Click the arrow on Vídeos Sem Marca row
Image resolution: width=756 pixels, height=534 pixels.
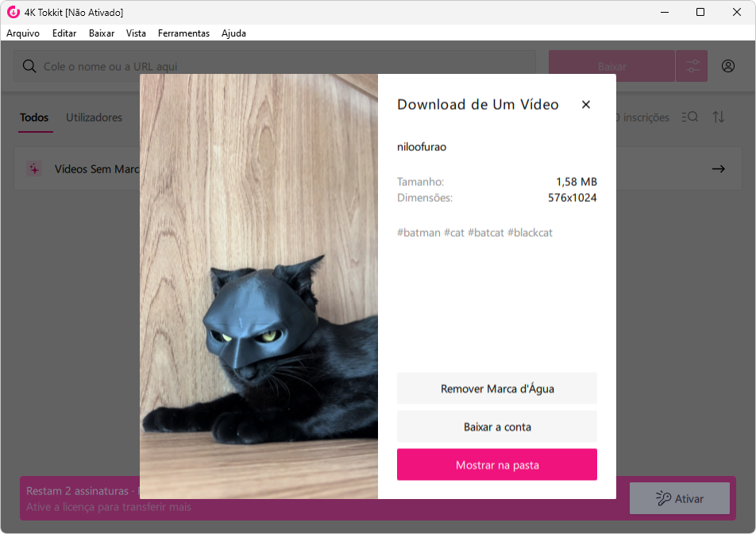(719, 169)
